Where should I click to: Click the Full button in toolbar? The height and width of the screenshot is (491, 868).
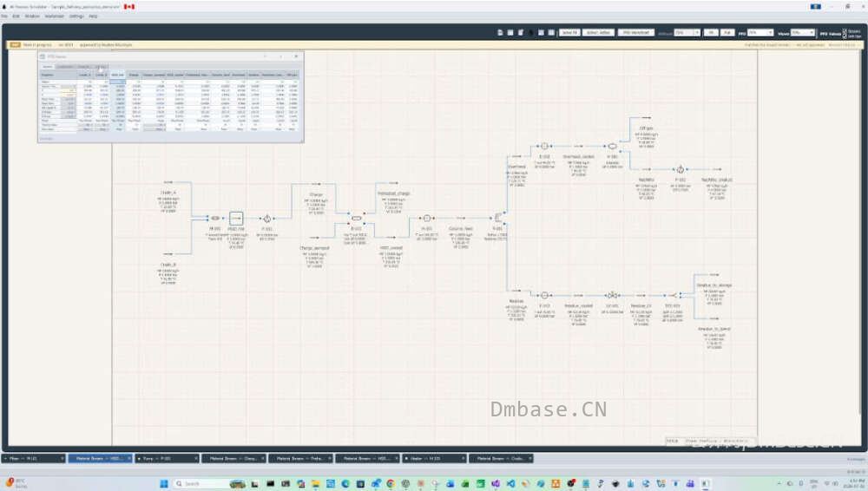point(727,33)
